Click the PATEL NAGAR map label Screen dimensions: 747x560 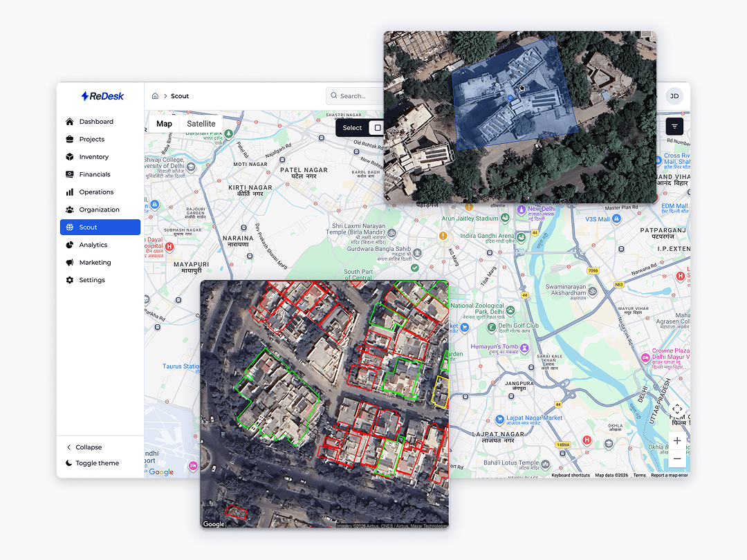304,170
